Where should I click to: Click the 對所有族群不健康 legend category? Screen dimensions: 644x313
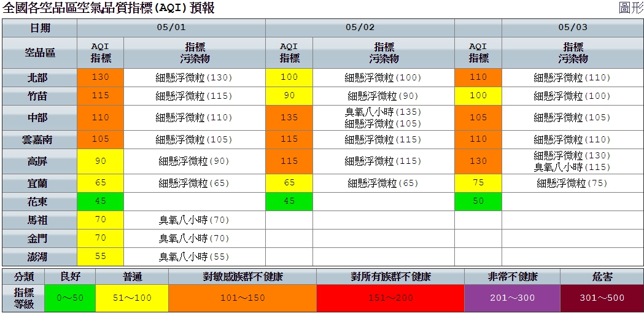pyautogui.click(x=390, y=277)
